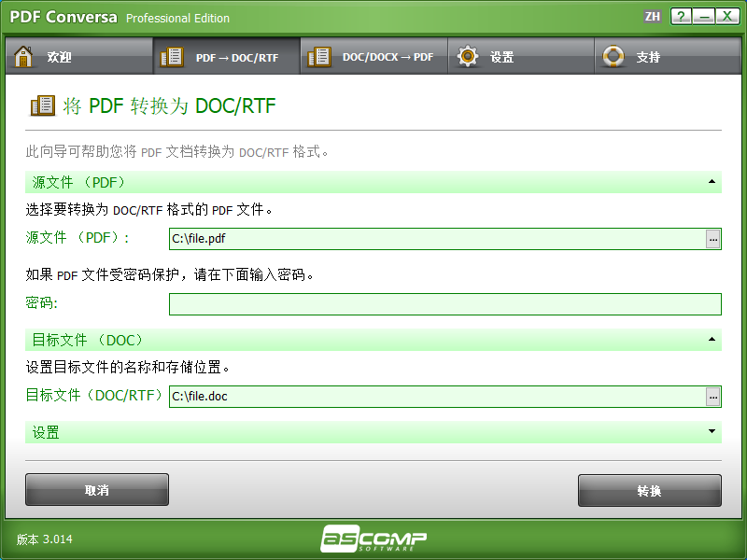Click the ASCOMP Software logo

coord(373,539)
